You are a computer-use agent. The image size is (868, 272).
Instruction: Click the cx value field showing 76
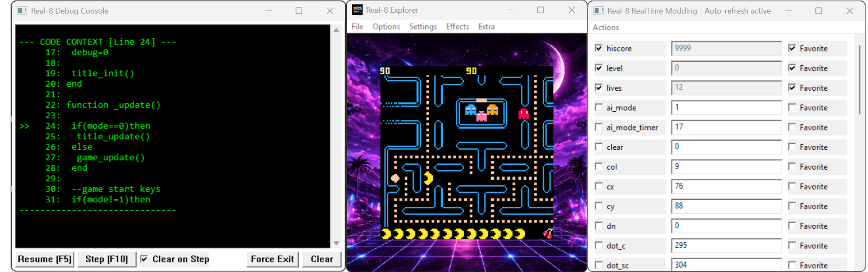(727, 186)
